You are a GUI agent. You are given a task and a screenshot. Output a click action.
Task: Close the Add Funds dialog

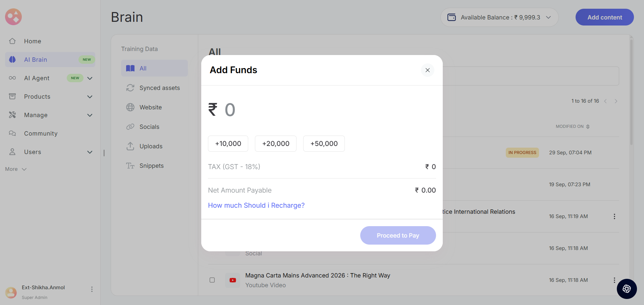[x=427, y=70]
